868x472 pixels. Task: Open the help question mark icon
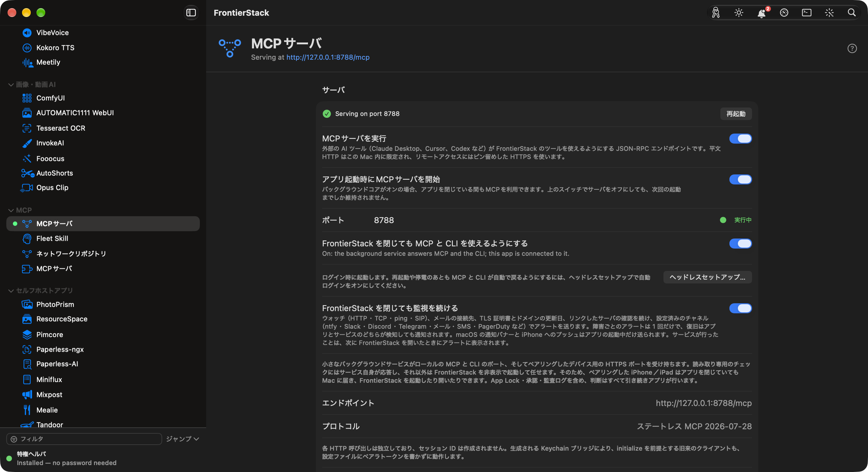point(852,48)
